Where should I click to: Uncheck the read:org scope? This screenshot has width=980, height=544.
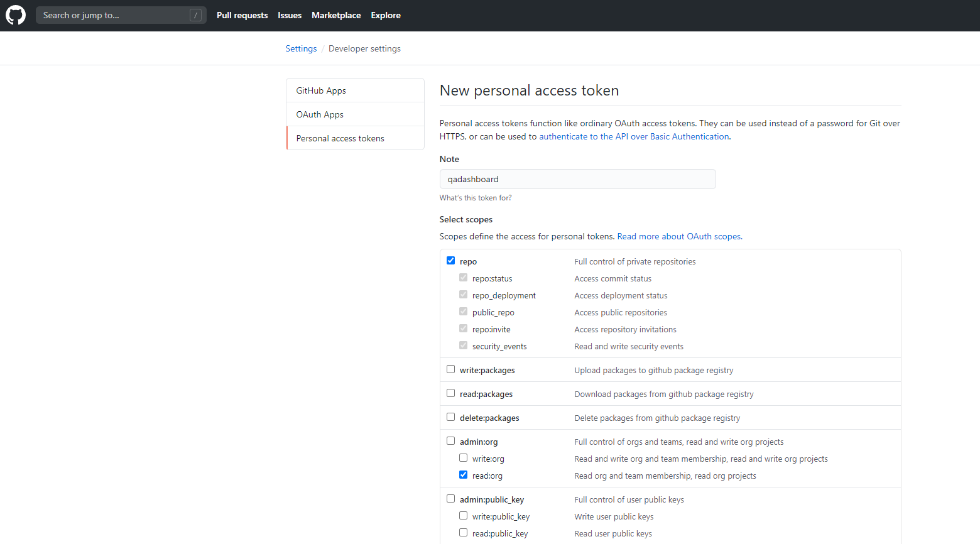click(x=463, y=474)
